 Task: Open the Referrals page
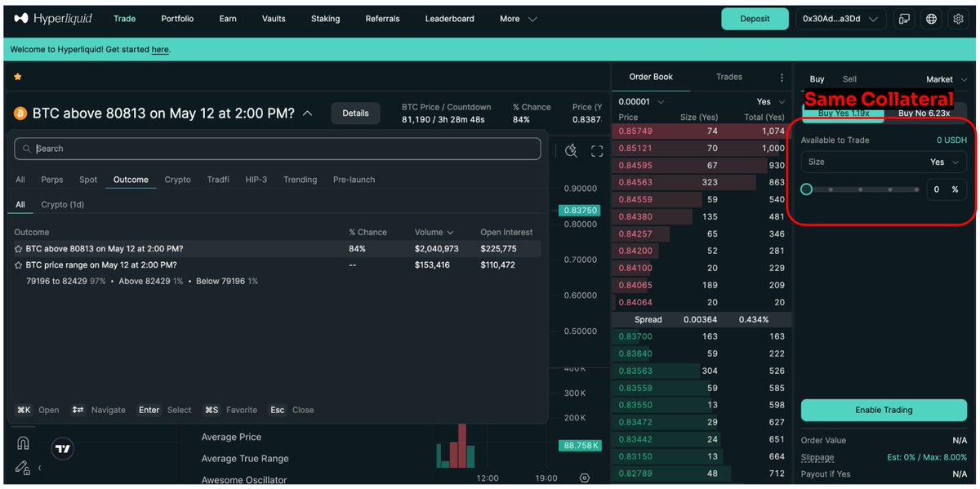coord(383,19)
